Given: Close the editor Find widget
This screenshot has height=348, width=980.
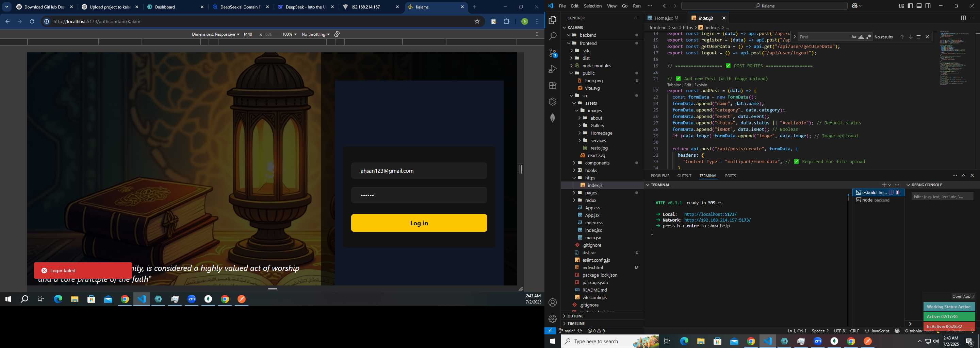Looking at the screenshot, I should (927, 37).
